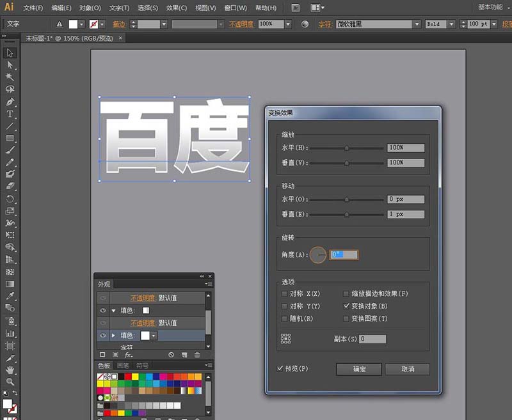Select the Pencil tool
This screenshot has height=420, width=512.
point(10,162)
